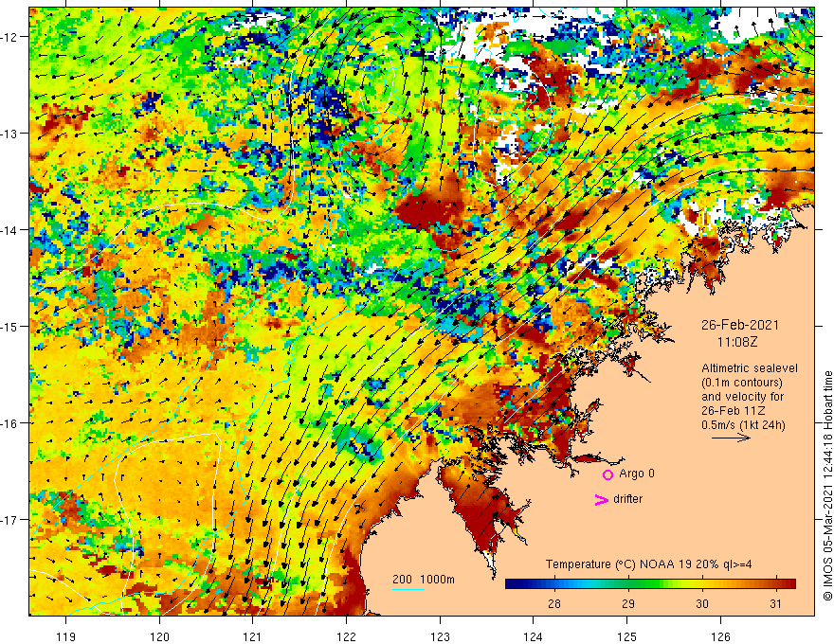Click the '0.5m/s (1kt 24h)' scale label
834x644 pixels.
(x=743, y=425)
